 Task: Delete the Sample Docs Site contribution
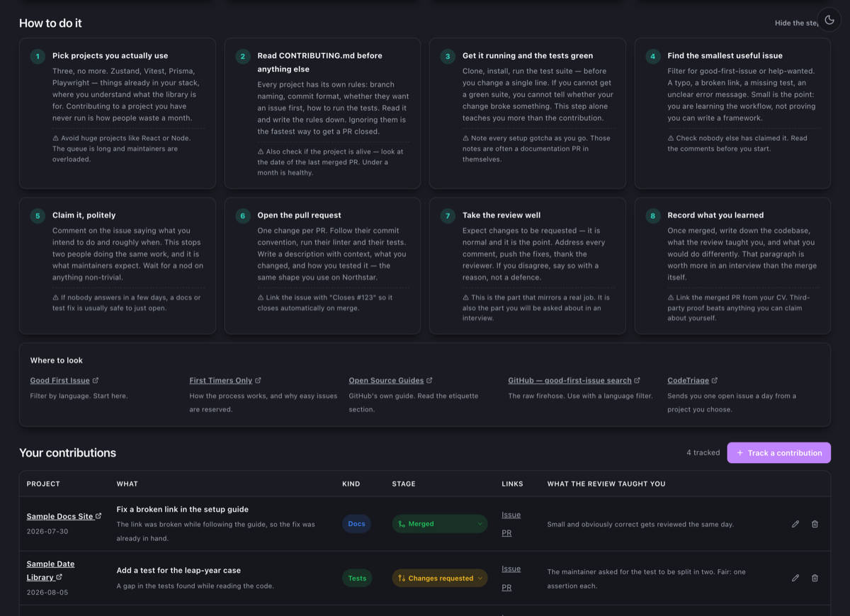815,524
